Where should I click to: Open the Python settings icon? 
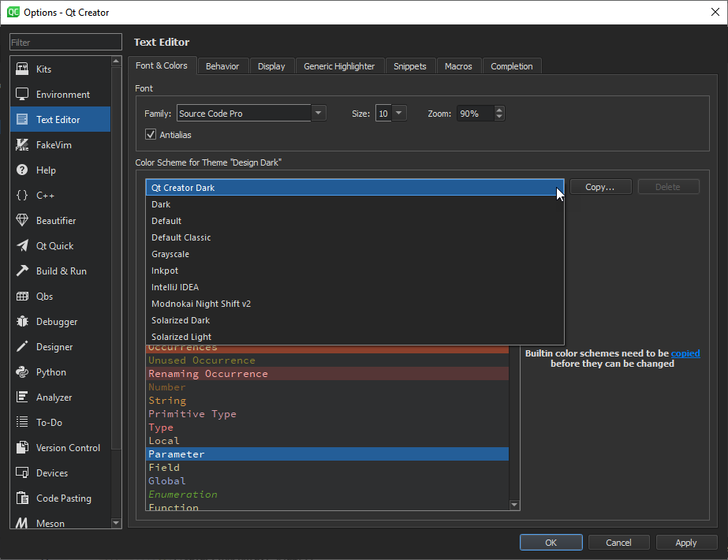(22, 372)
